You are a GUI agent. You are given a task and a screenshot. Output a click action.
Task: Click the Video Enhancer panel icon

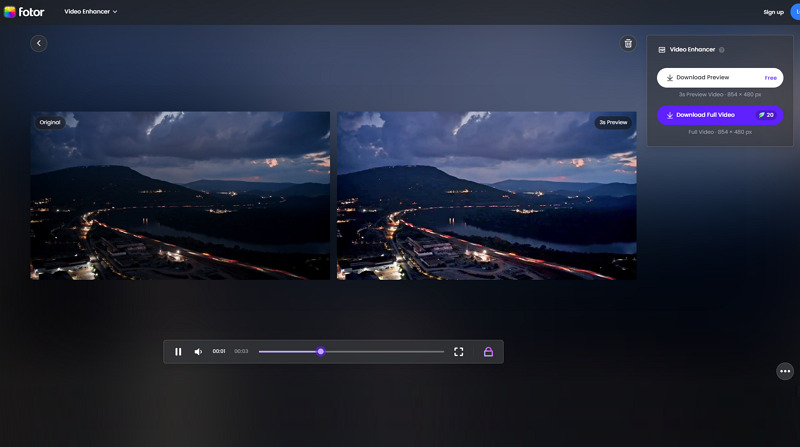pyautogui.click(x=662, y=49)
